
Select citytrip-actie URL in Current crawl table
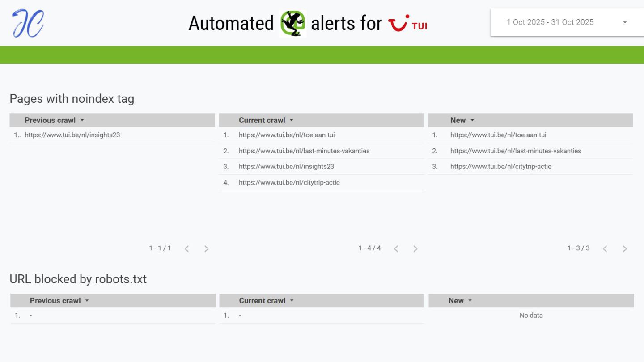click(x=289, y=183)
